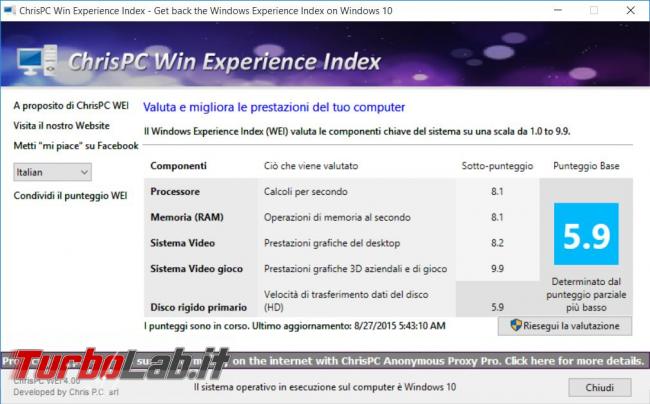This screenshot has height=404, width=650.
Task: Click Velocità di trasferimento dati del disco text
Action: [346, 301]
